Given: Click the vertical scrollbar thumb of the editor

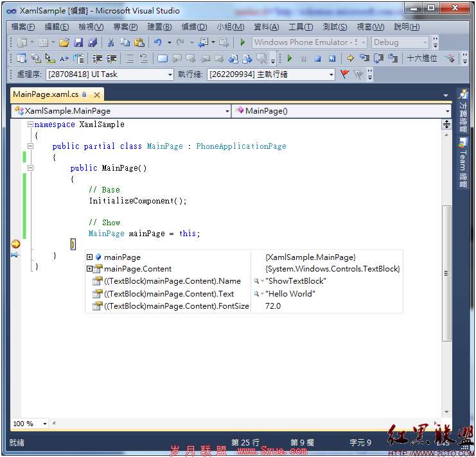Looking at the screenshot, I should [x=446, y=273].
